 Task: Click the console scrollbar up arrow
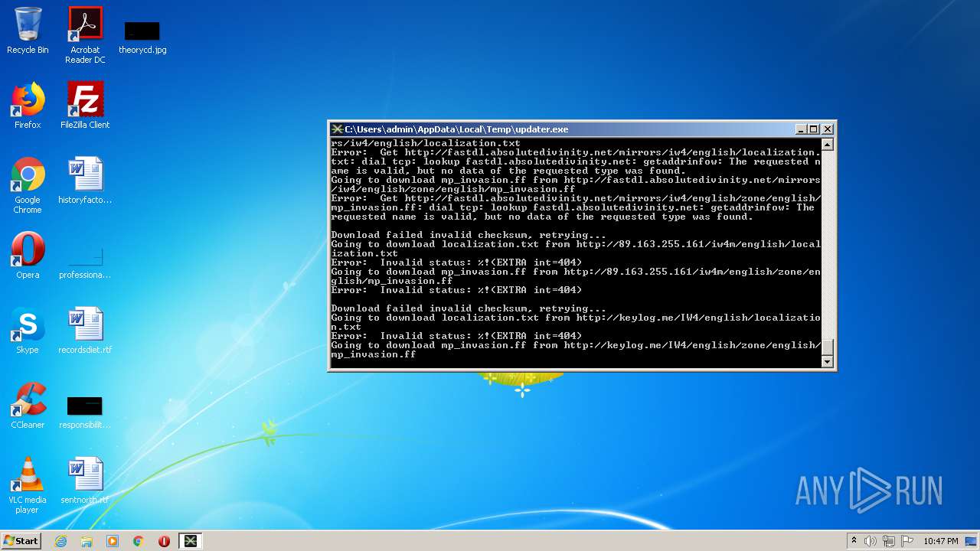click(827, 145)
